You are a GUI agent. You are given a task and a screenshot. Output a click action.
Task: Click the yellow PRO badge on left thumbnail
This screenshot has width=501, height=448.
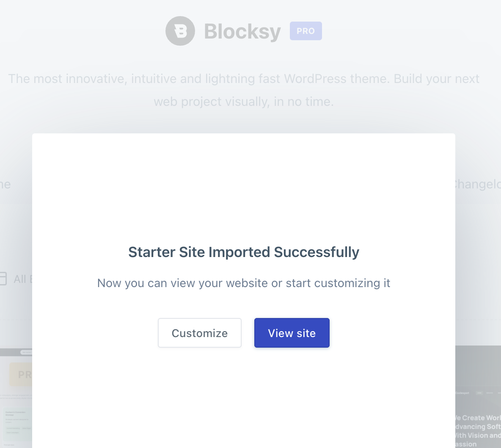pyautogui.click(x=21, y=374)
